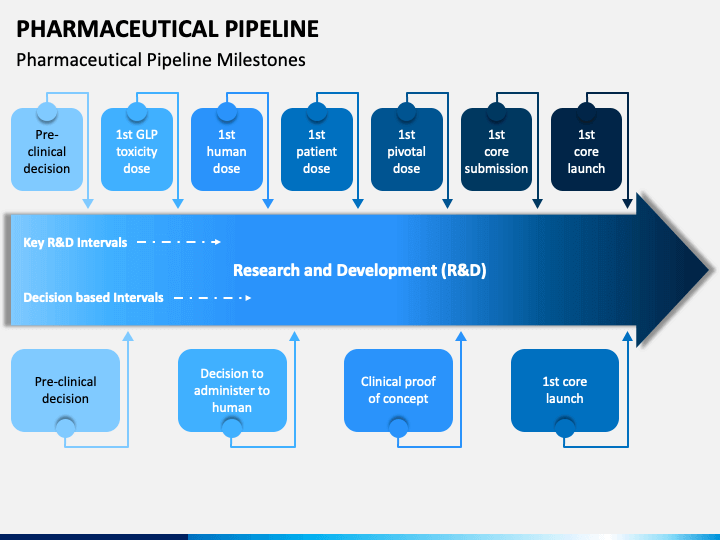Click up arrowhead right of bottom 'Pre-clinical decision'
Image resolution: width=720 pixels, height=540 pixels.
[x=128, y=336]
